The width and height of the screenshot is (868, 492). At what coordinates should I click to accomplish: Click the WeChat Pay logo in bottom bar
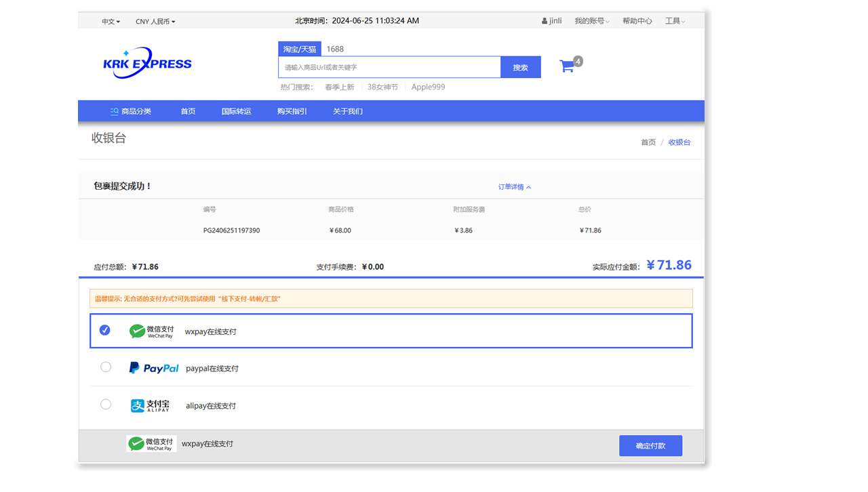(x=151, y=444)
